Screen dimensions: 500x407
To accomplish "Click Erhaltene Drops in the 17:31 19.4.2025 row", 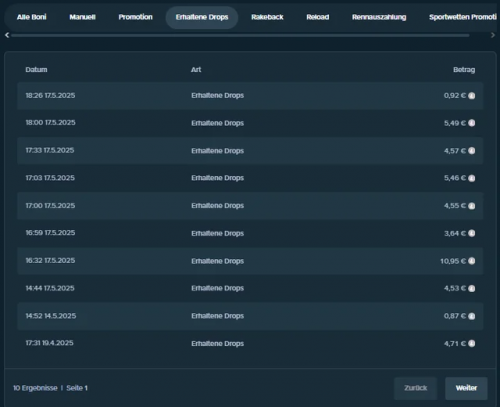I will coord(218,343).
